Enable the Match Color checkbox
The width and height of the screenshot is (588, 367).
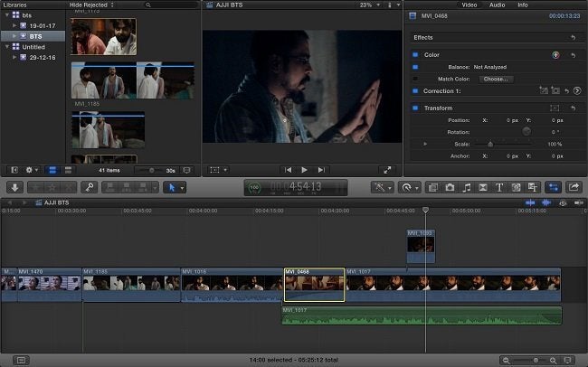point(415,80)
